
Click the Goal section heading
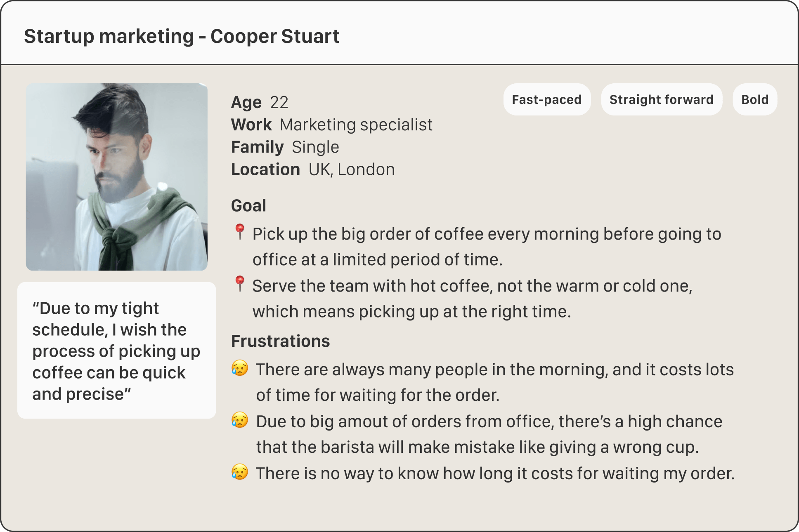[x=248, y=205]
